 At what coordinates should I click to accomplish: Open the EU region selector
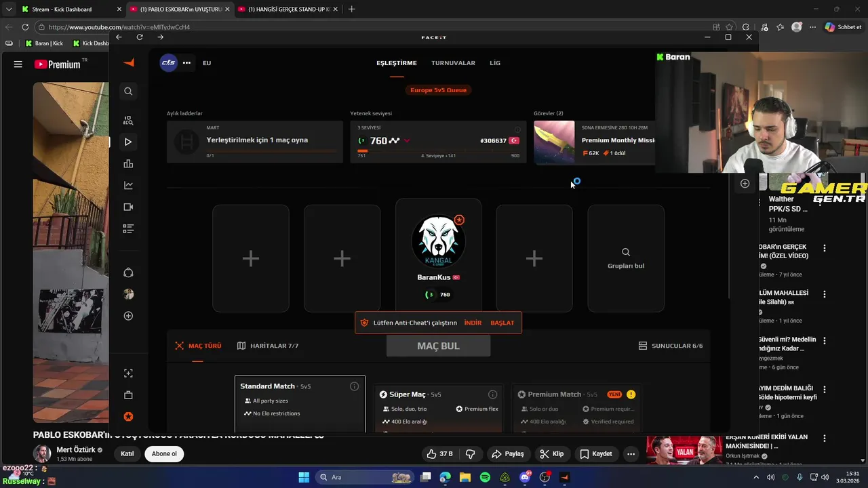[207, 63]
